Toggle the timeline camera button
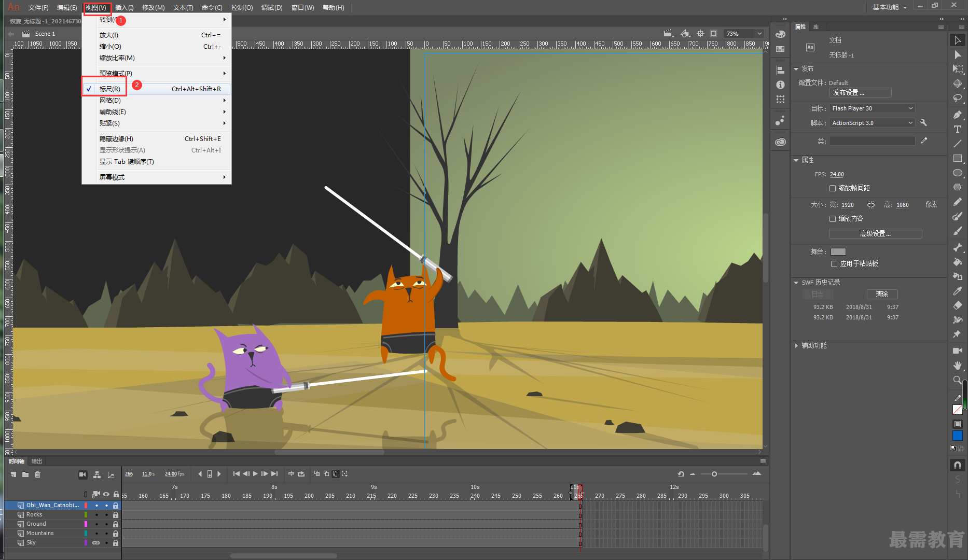968x560 pixels. coord(82,474)
